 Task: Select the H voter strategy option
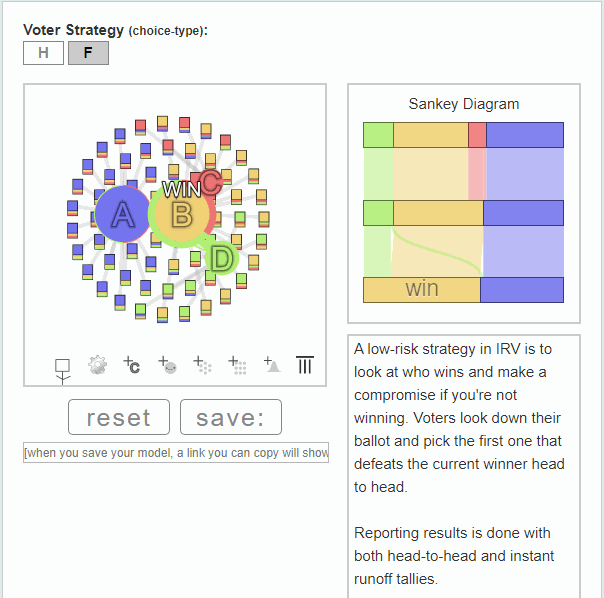(44, 53)
